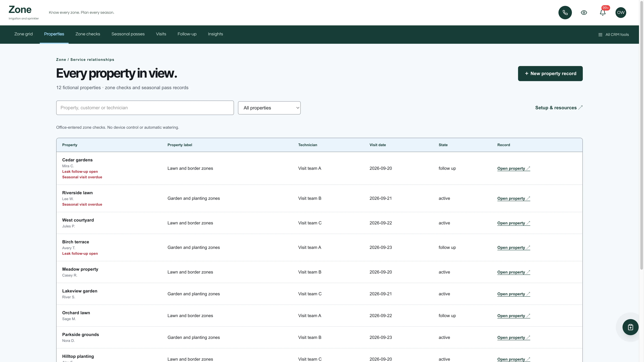
Task: Click the phone call icon button
Action: [x=565, y=13]
